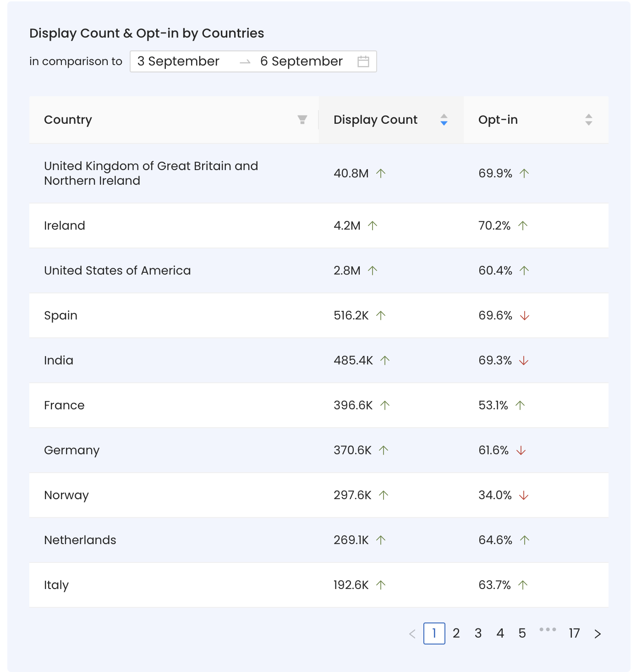
Task: Select the United States of America row
Action: click(318, 270)
